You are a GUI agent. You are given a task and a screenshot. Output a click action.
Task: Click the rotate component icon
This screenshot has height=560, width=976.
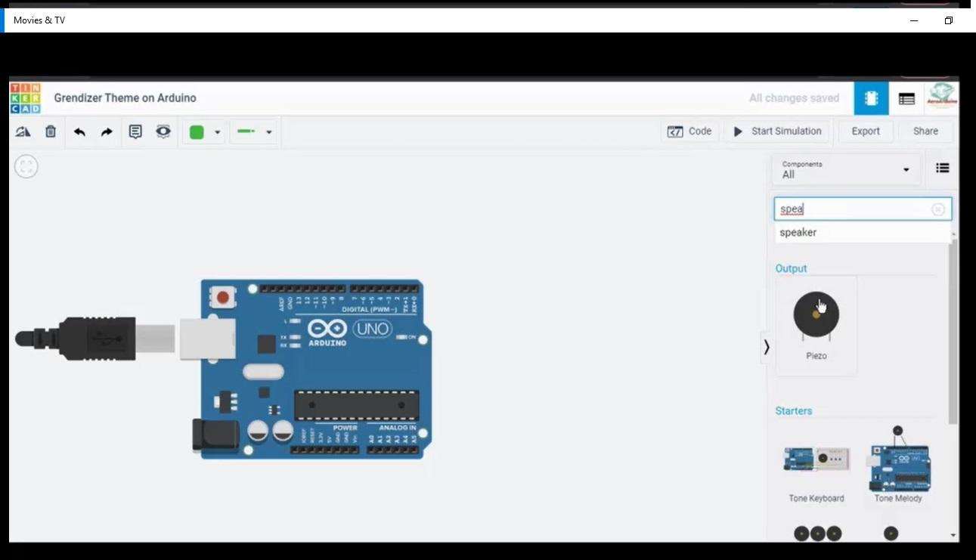coord(23,131)
